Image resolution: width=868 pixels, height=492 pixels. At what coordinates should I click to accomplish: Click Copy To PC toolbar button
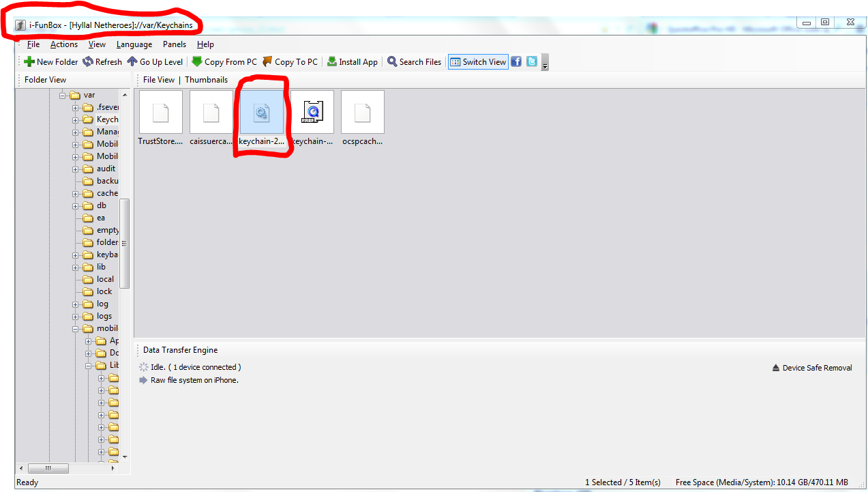(x=290, y=61)
